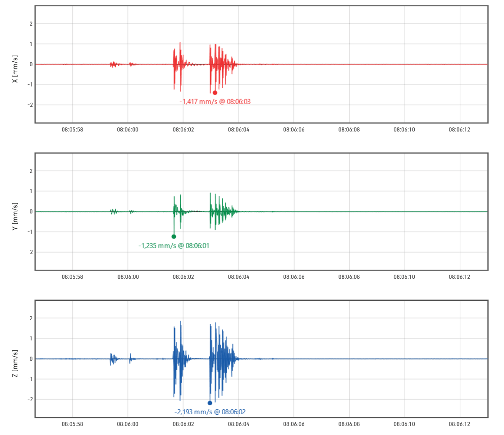The image size is (504, 435).
Task: Select the -2,193 mm/s peak label
Action: [x=210, y=412]
